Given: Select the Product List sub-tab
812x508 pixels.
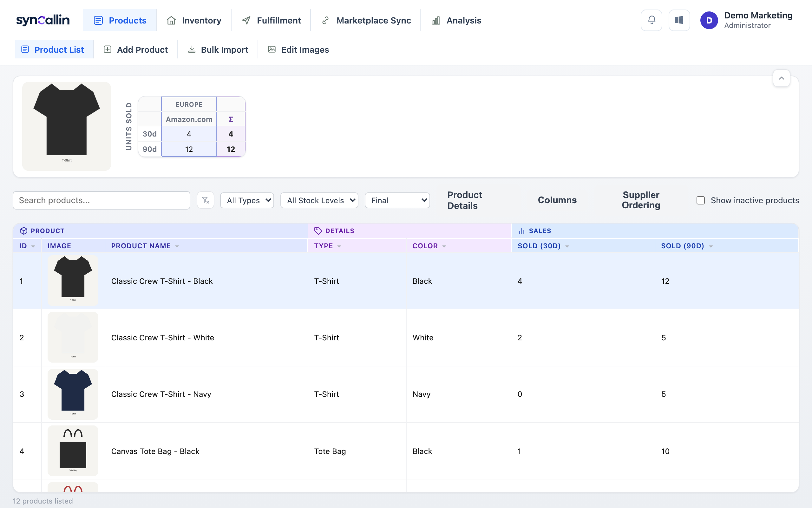Looking at the screenshot, I should 54,50.
